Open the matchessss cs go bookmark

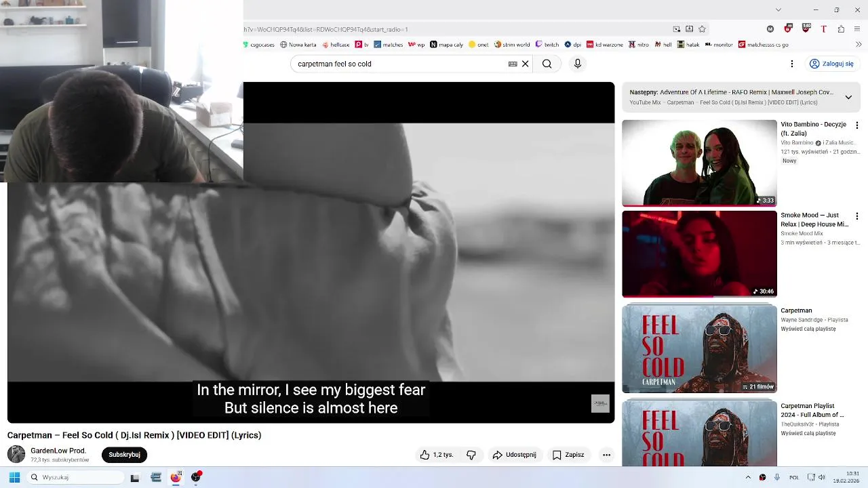point(764,45)
